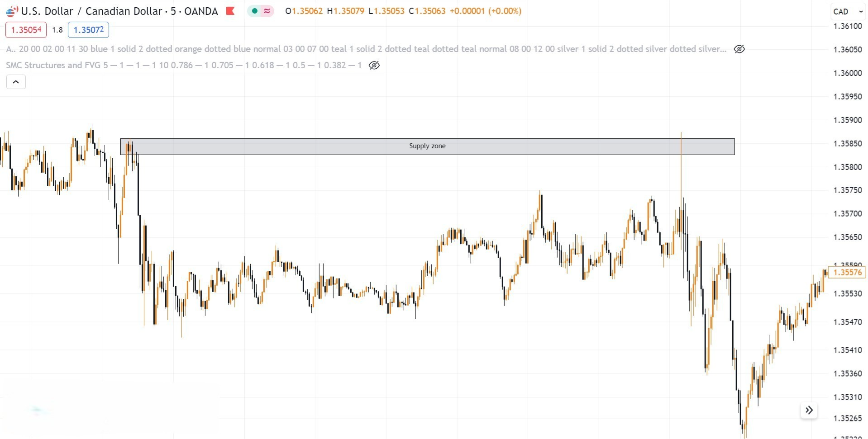Select the Supply zone rectangle drawing

[427, 146]
